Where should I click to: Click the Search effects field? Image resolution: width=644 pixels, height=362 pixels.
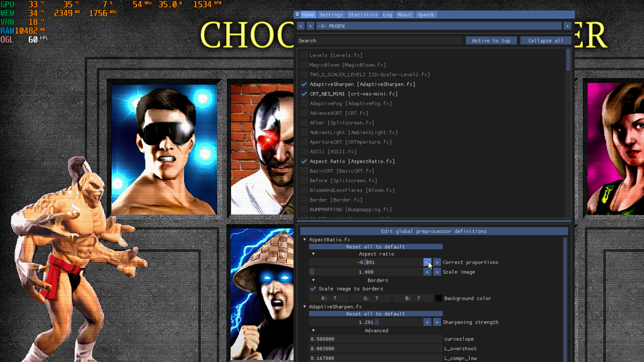[x=379, y=41]
